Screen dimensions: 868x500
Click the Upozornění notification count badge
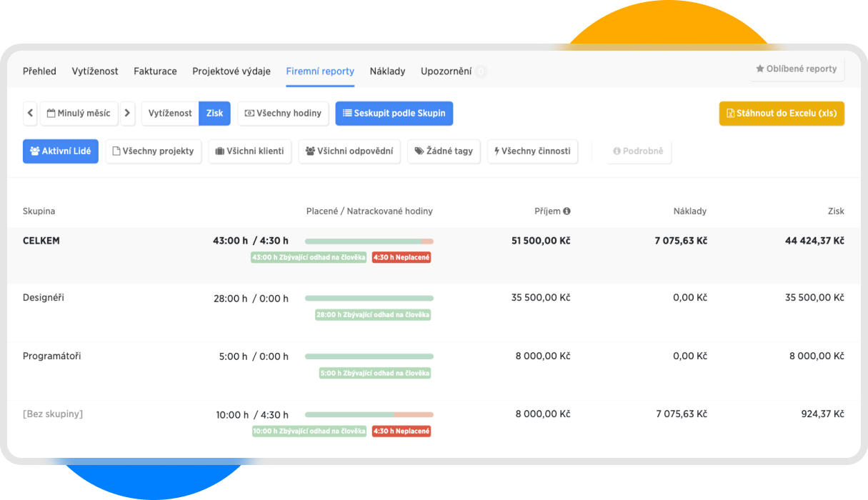click(x=481, y=71)
